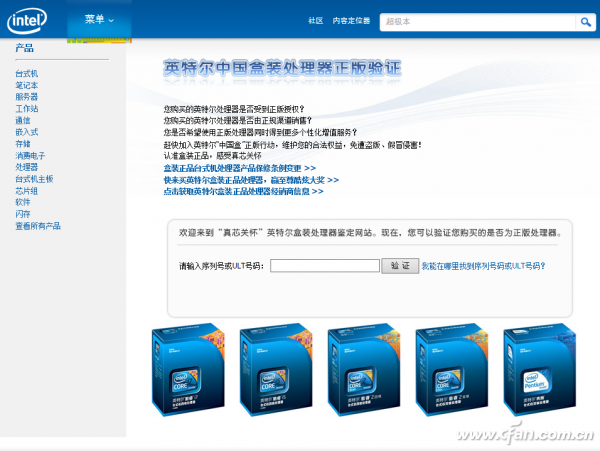
Task: Click the magnifier search icon
Action: [x=585, y=22]
